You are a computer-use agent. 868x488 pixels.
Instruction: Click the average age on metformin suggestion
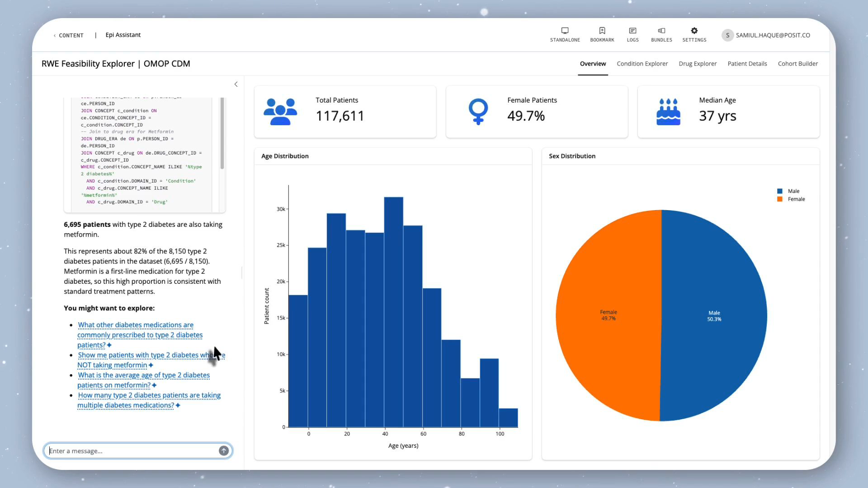pos(143,380)
